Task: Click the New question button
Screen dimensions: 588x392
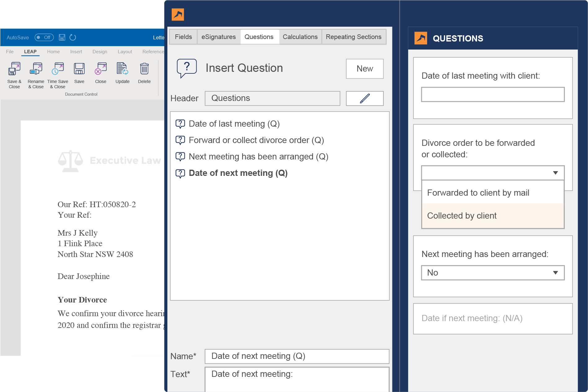Action: 365,69
